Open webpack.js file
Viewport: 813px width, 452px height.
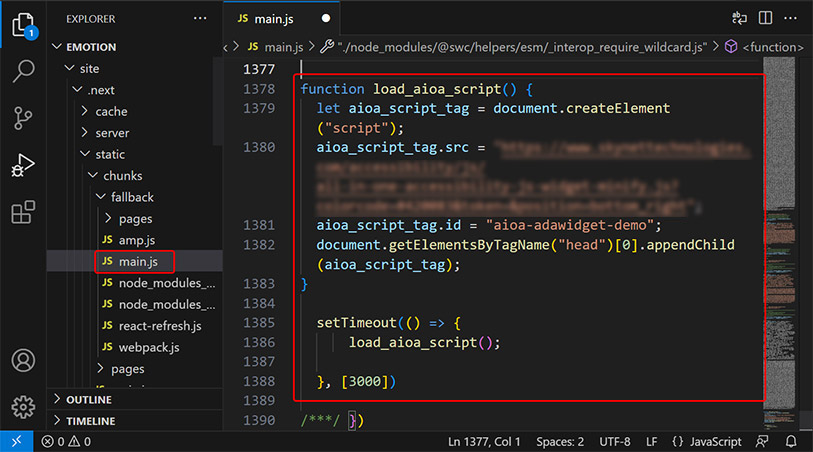point(135,347)
